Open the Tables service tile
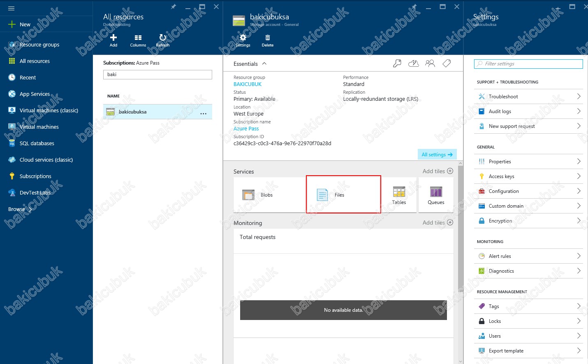Image resolution: width=588 pixels, height=364 pixels. click(399, 195)
